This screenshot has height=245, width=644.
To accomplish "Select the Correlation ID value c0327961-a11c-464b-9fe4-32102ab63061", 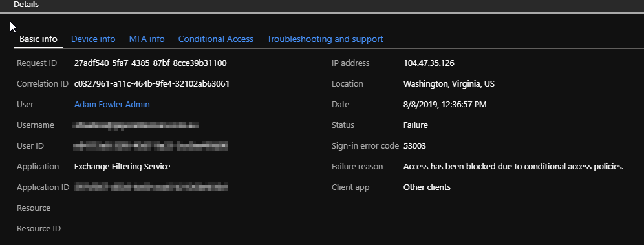I will point(151,84).
